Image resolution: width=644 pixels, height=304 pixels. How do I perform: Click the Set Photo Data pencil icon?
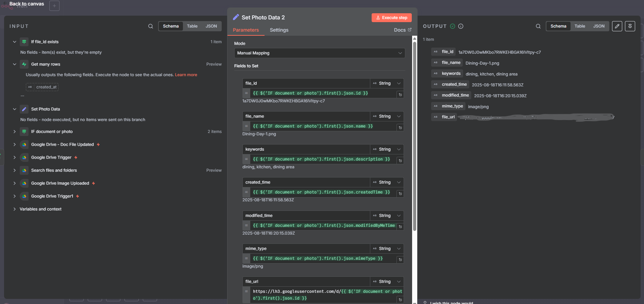point(24,109)
